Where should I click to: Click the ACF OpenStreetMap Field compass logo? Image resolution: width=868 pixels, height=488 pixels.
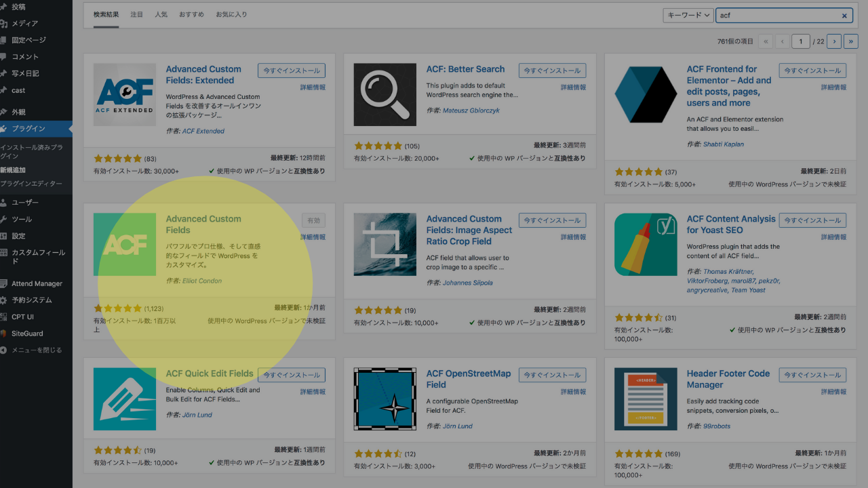pyautogui.click(x=385, y=399)
